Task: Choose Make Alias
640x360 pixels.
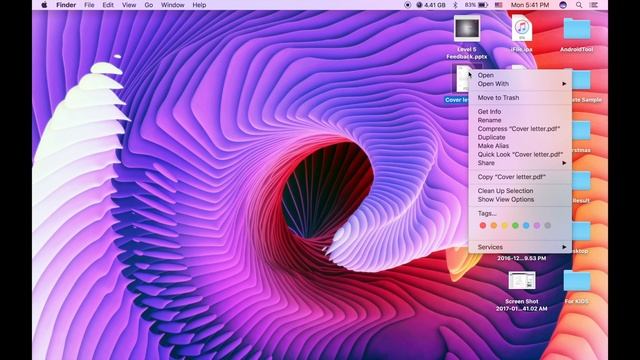Action: [520, 146]
